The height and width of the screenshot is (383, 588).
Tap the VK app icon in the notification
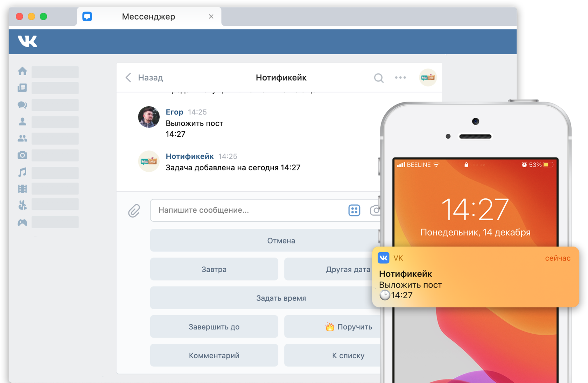point(384,258)
